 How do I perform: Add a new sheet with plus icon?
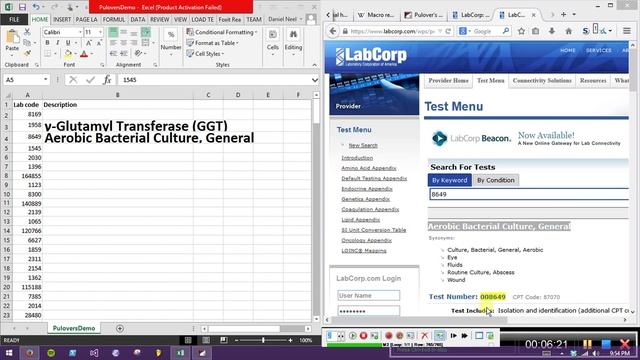pyautogui.click(x=120, y=328)
